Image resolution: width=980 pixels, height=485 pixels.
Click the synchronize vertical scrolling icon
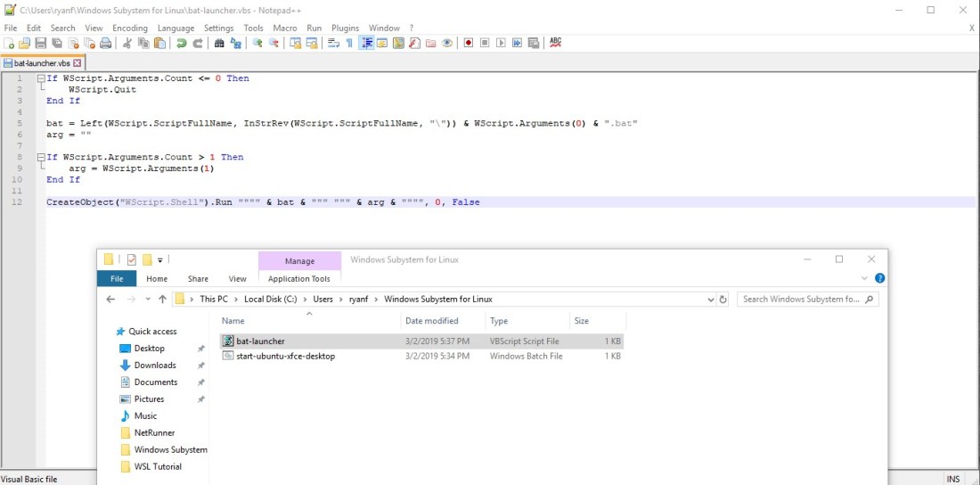[x=295, y=43]
